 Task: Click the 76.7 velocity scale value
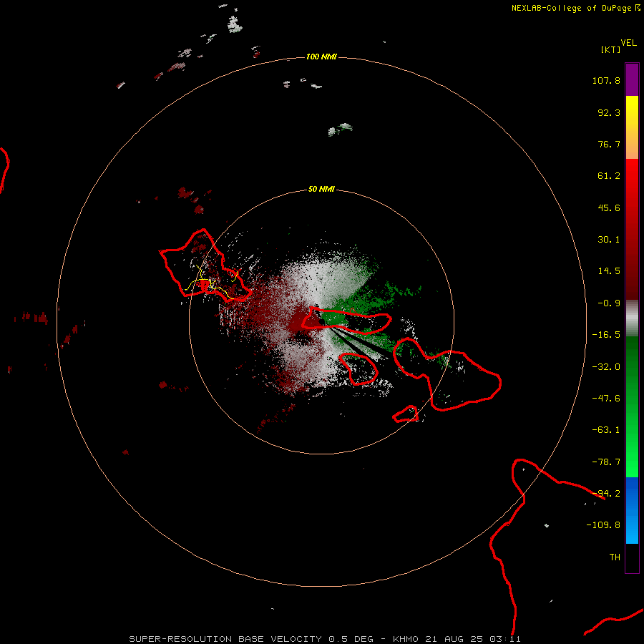[609, 144]
